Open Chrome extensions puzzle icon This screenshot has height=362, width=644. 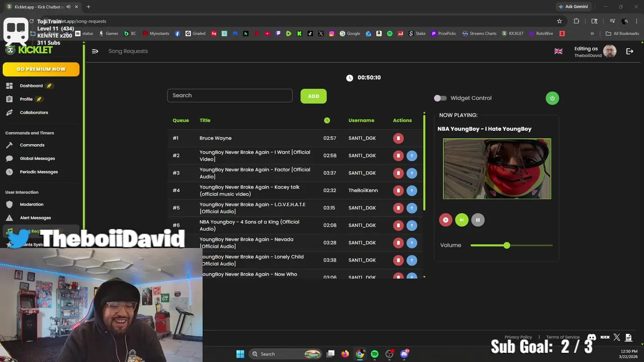click(577, 21)
